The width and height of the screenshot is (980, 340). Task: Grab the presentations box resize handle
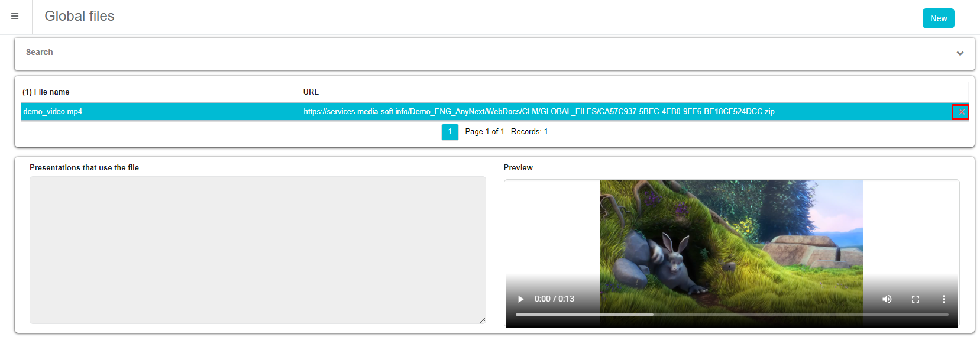click(483, 320)
